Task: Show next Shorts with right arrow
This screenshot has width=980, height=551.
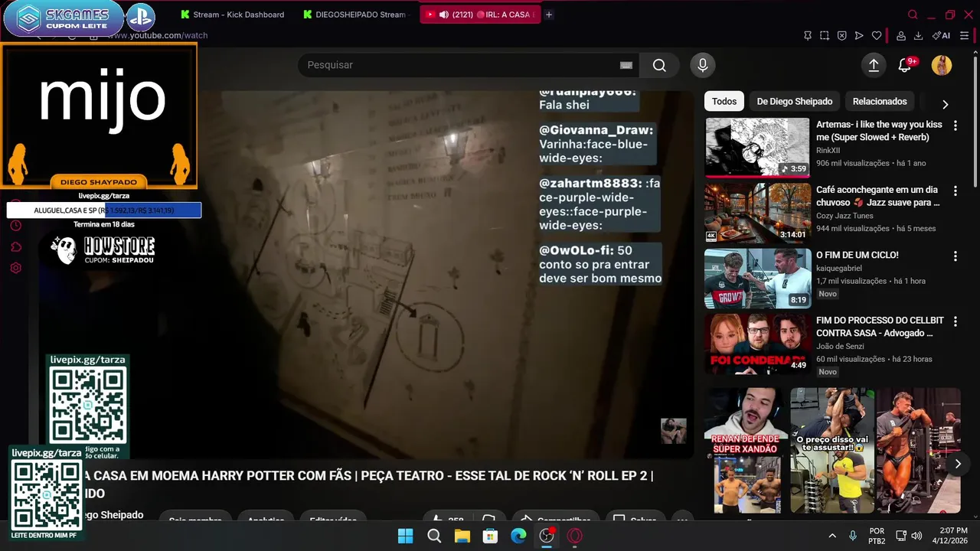Action: click(x=957, y=464)
